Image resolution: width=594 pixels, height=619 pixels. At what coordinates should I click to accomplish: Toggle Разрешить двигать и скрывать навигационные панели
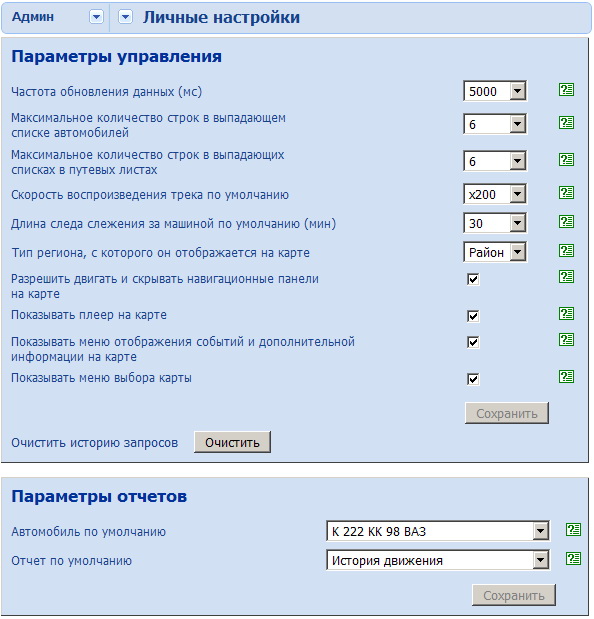pyautogui.click(x=473, y=279)
